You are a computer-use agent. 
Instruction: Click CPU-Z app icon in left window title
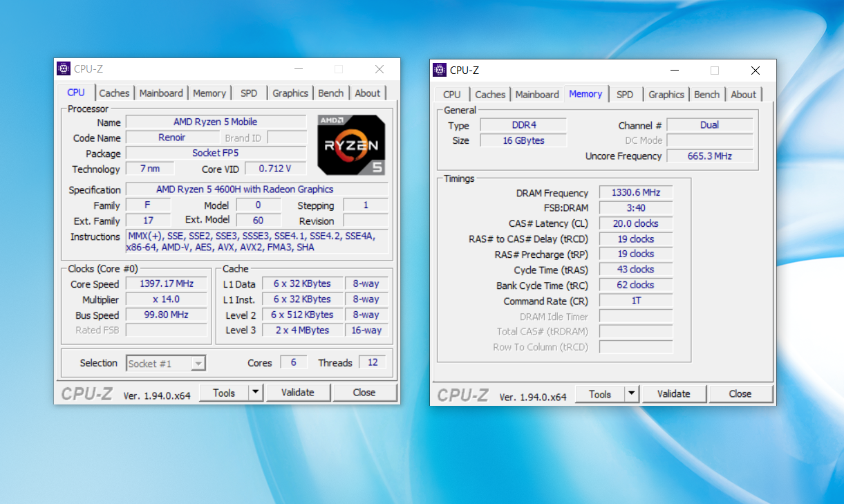[64, 68]
